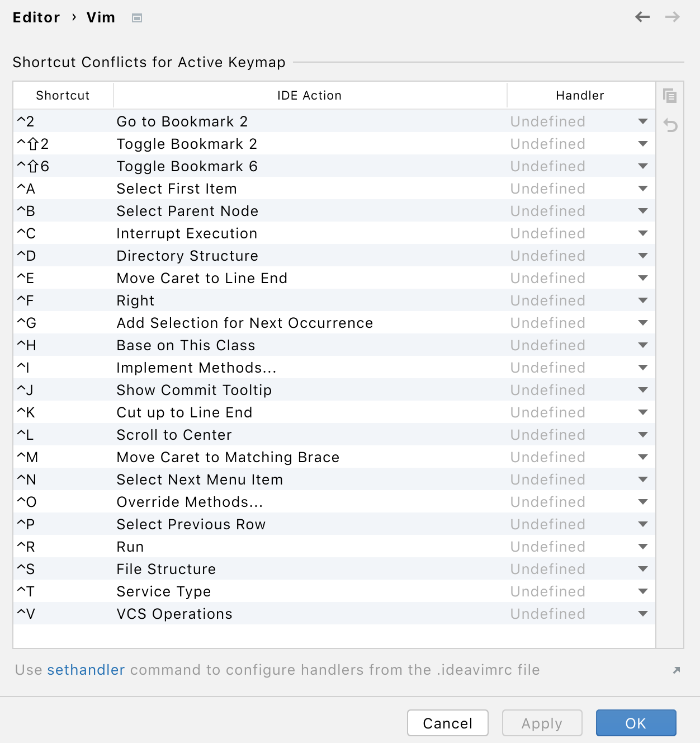700x743 pixels.
Task: Expand handler dropdown for Run action
Action: 643,547
